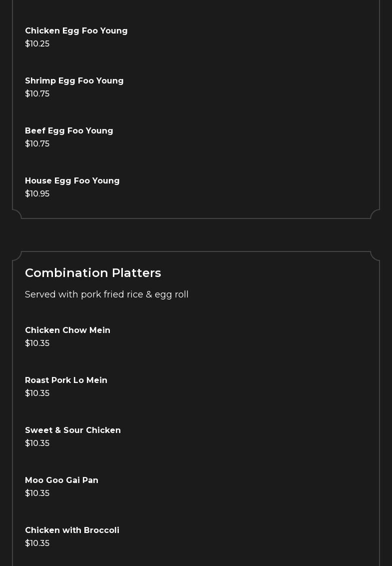This screenshot has width=392, height=566.
Task: Click the price below Chicken Chow Mein
Action: pyautogui.click(x=37, y=343)
